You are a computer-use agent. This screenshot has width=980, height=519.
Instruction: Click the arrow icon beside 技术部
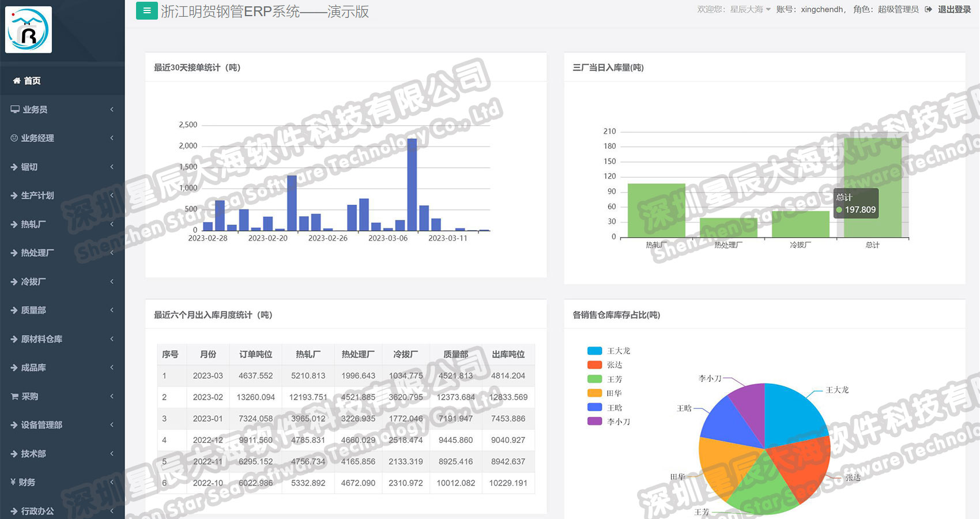14,454
